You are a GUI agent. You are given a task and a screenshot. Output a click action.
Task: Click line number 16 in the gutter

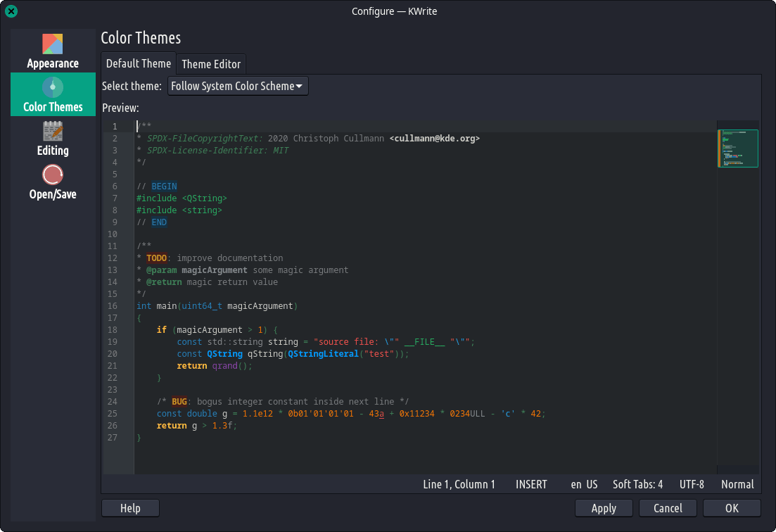[x=113, y=306]
